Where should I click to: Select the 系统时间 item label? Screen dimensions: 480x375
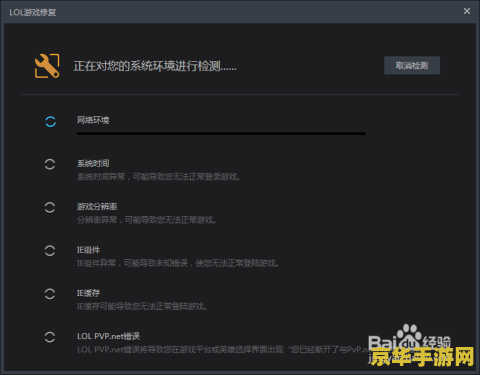click(x=93, y=163)
